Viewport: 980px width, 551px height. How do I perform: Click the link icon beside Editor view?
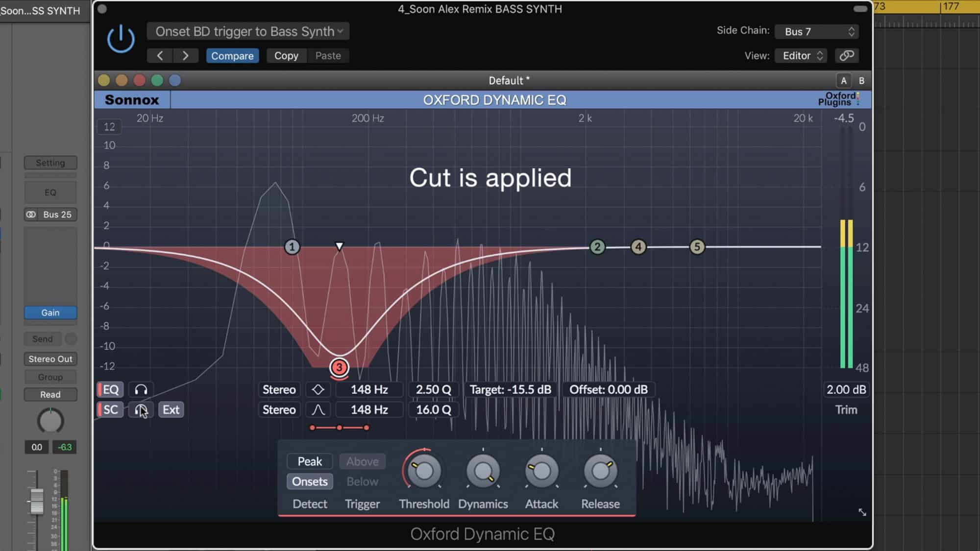coord(847,56)
